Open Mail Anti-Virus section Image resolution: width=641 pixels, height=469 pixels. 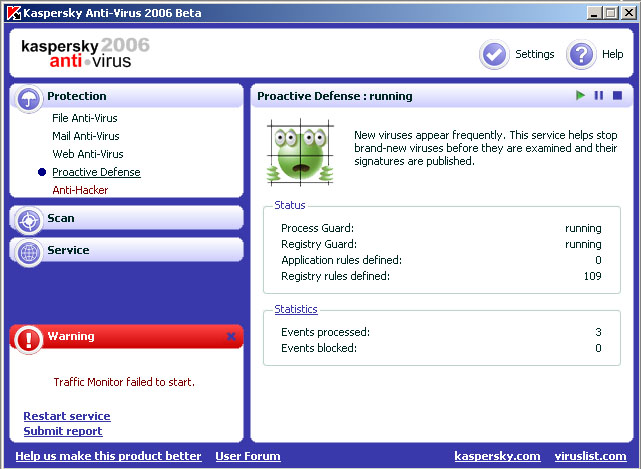(86, 136)
